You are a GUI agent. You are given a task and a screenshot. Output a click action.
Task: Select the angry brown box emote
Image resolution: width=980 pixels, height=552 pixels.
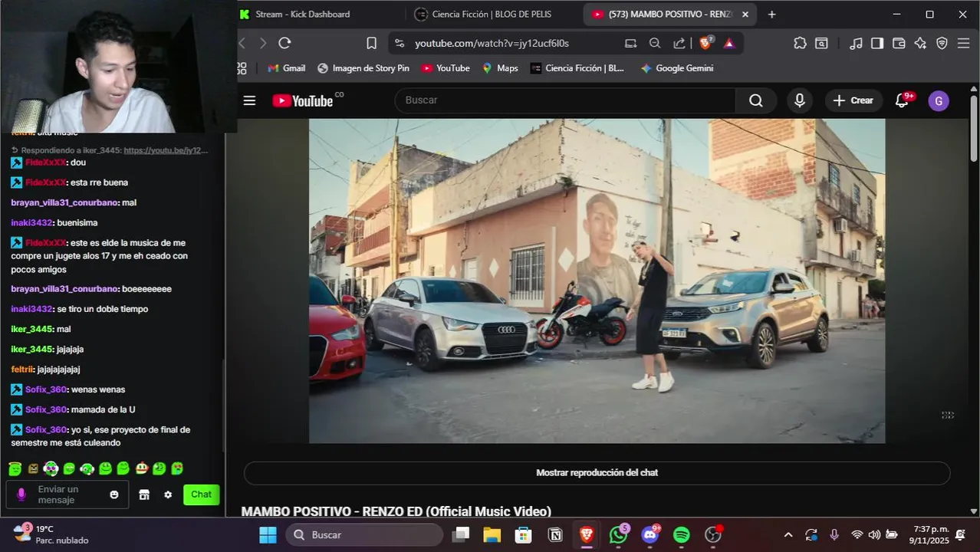33,468
